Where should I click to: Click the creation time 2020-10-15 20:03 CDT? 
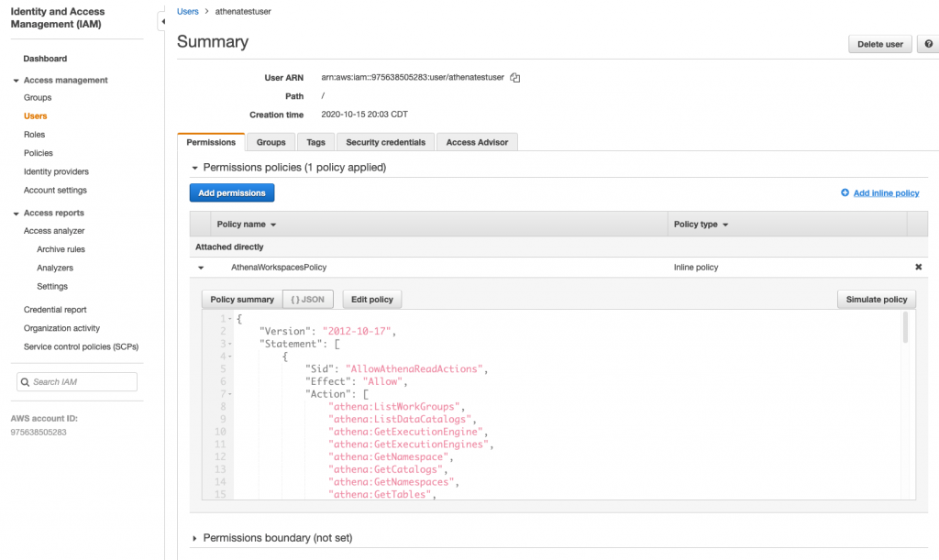coord(365,115)
